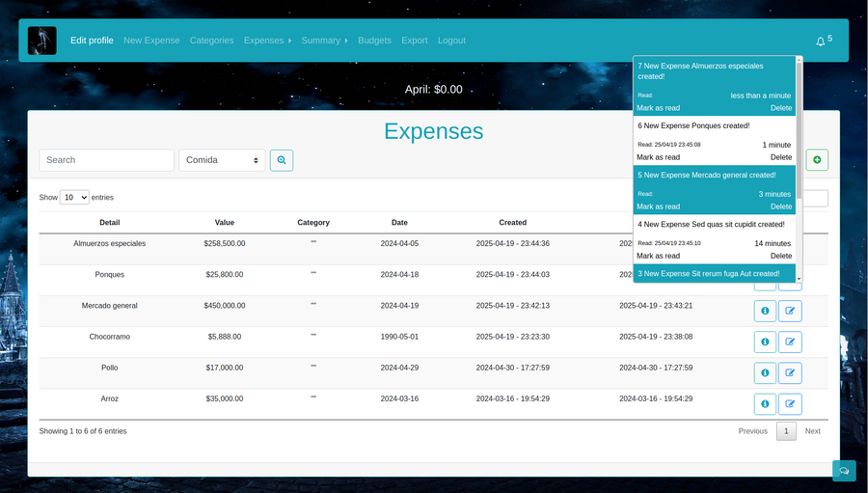868x493 pixels.
Task: Open the Comida category select
Action: pyautogui.click(x=222, y=160)
